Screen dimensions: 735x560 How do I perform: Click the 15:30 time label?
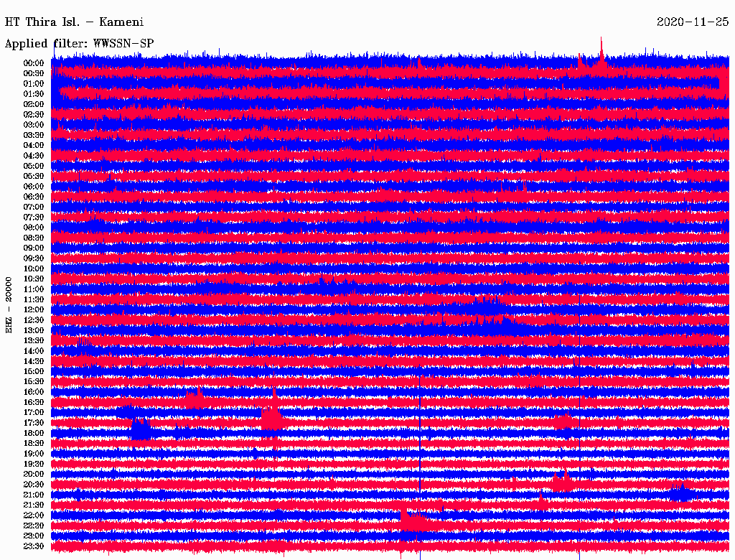click(x=34, y=381)
